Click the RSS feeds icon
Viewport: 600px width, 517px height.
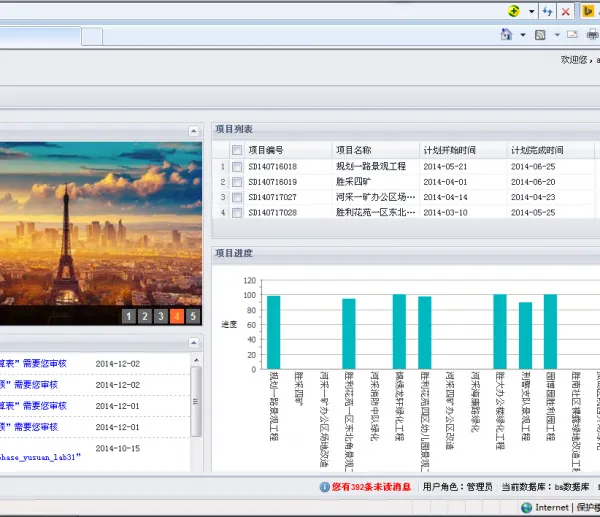click(540, 35)
